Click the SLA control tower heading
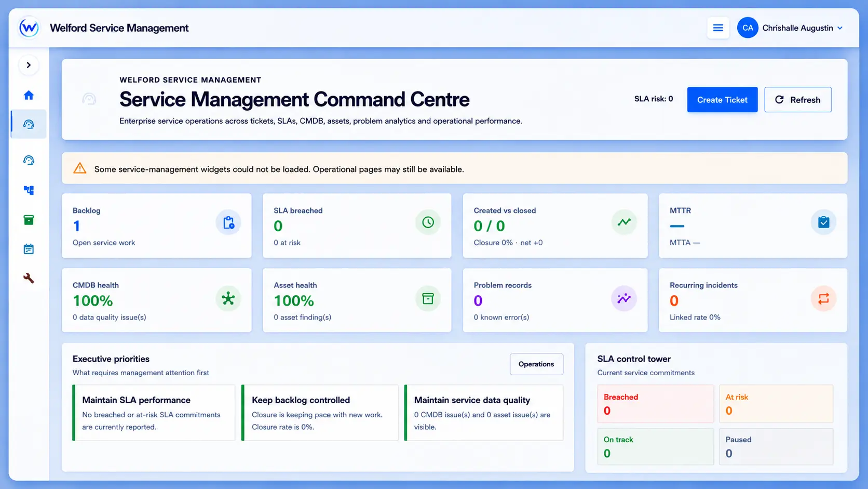Viewport: 868px width, 489px height. pyautogui.click(x=634, y=359)
